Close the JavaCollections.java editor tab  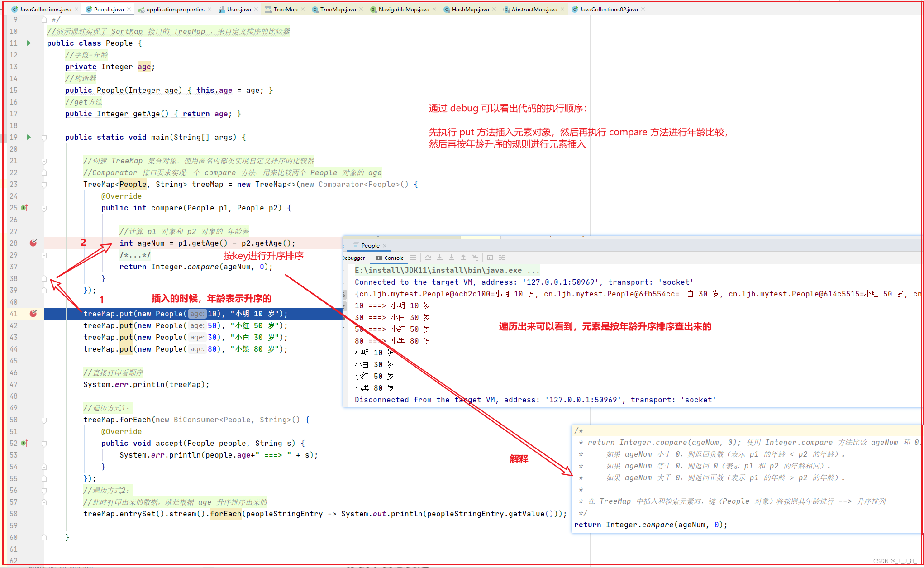76,9
